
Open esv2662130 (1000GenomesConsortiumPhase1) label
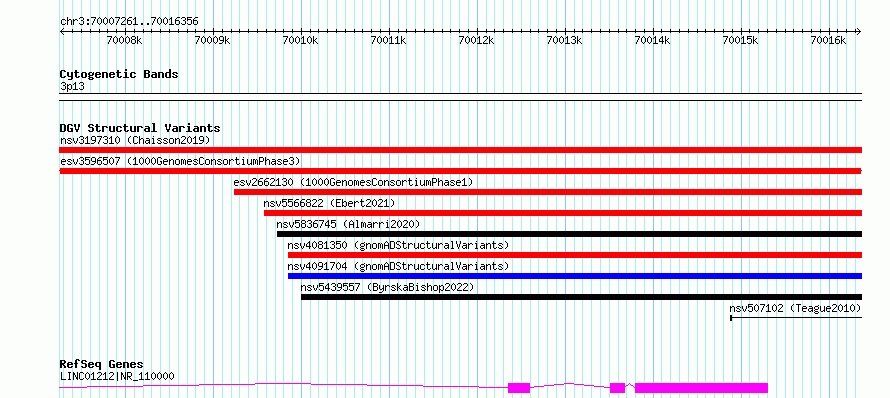(353, 182)
